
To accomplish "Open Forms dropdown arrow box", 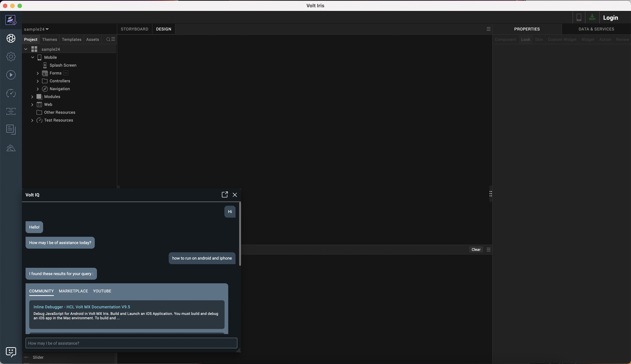I will pos(66,73).
